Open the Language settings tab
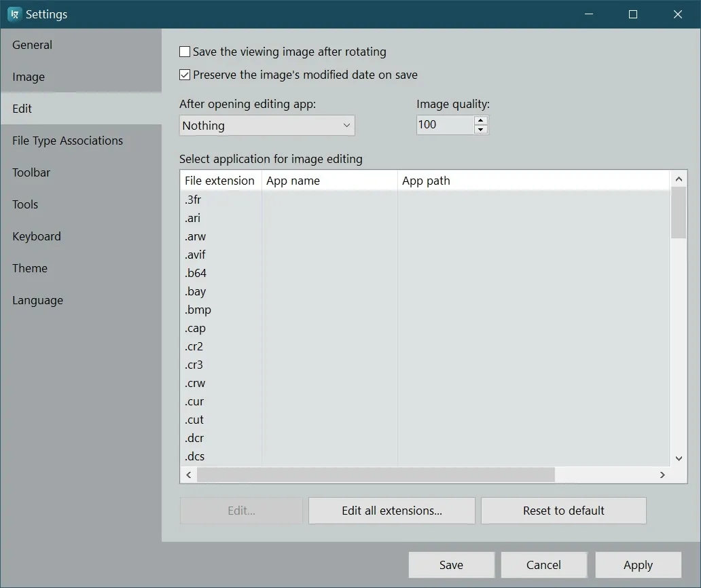This screenshot has height=588, width=701. [81, 300]
